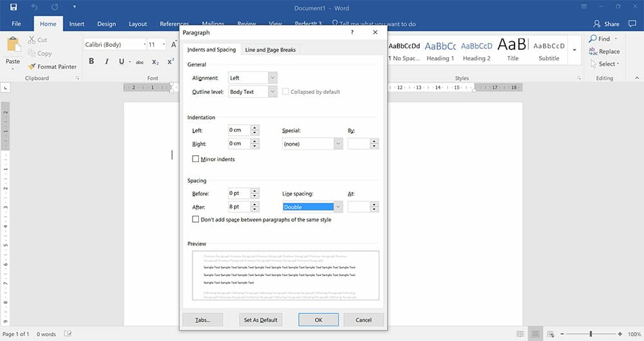Open the Tabs settings button

coord(203,320)
